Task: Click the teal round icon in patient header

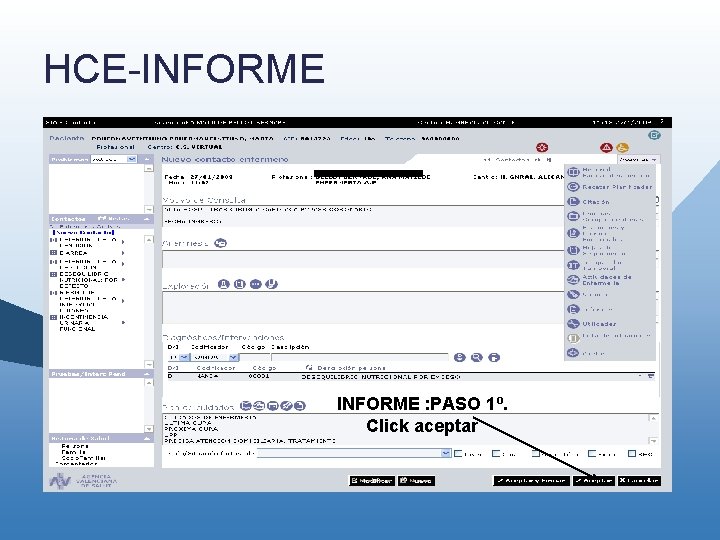Action: (x=654, y=135)
